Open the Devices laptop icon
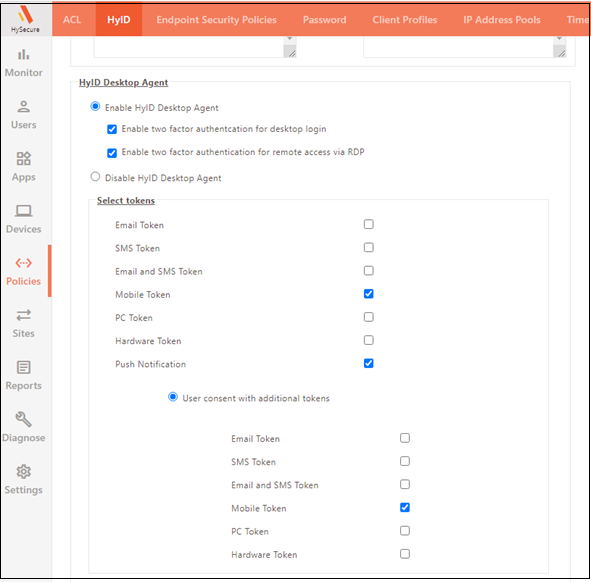The image size is (591, 582). 23,211
